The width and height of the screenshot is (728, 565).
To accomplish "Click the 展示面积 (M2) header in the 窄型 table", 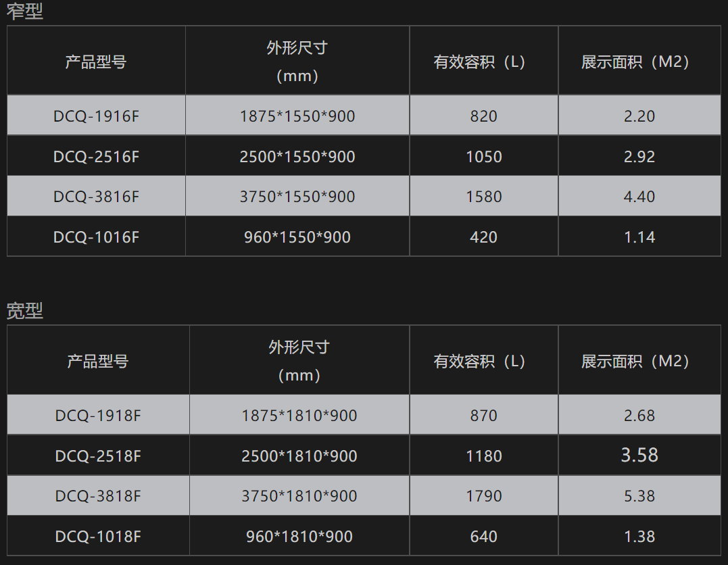I will (635, 62).
